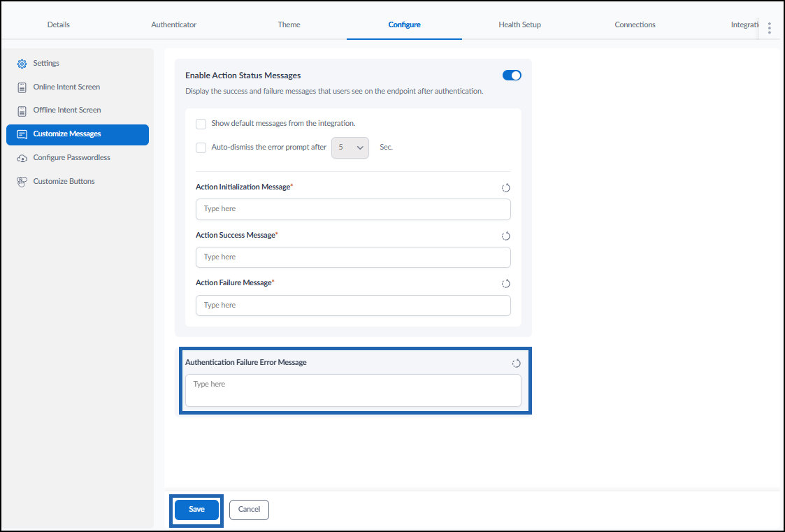The width and height of the screenshot is (785, 532).
Task: Open the auto-dismiss seconds dropdown
Action: pyautogui.click(x=350, y=148)
